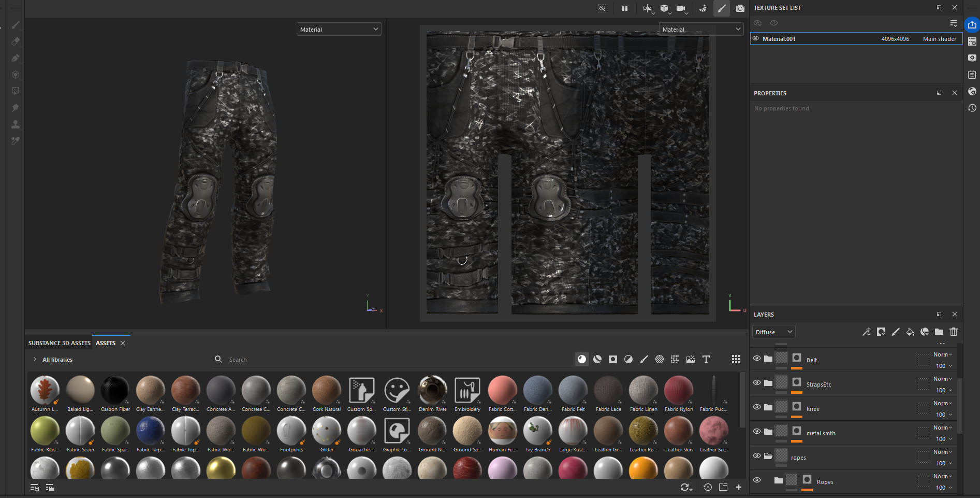The image size is (980, 498).
Task: Click the refresh icon below assets
Action: tap(686, 487)
